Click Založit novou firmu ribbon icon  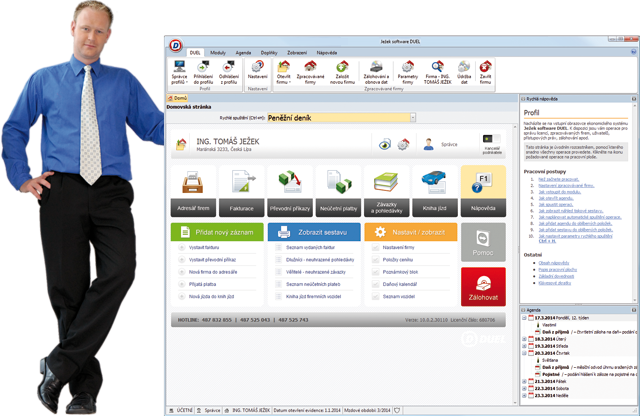pyautogui.click(x=341, y=70)
